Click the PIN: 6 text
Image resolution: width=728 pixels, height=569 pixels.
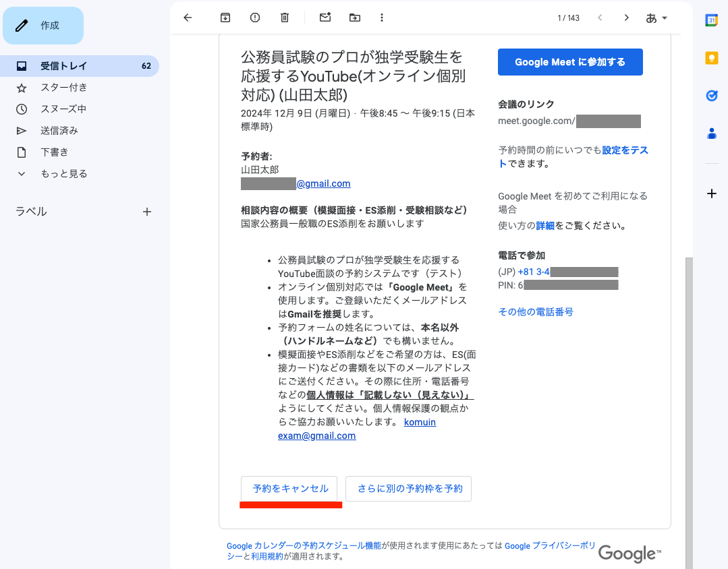click(x=510, y=285)
